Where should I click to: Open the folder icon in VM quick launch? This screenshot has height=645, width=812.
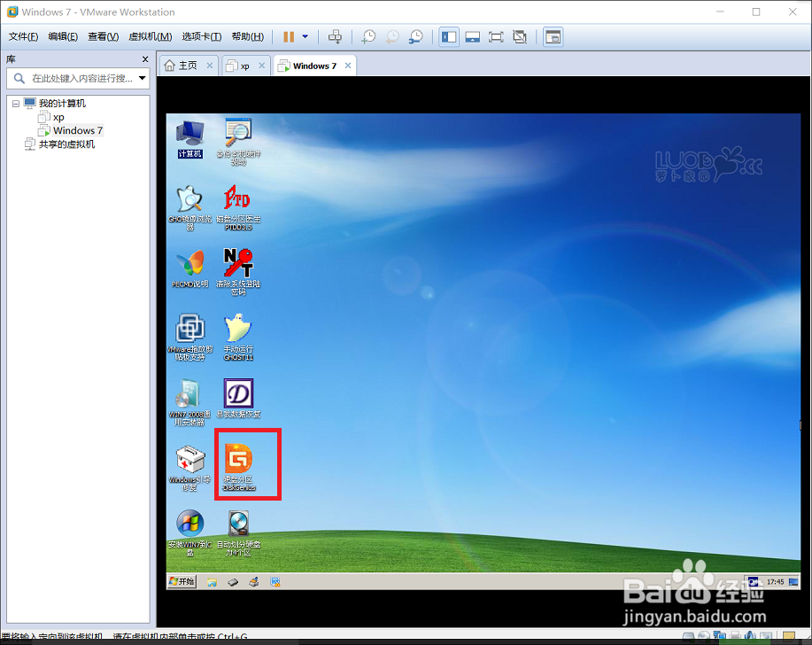pyautogui.click(x=212, y=582)
